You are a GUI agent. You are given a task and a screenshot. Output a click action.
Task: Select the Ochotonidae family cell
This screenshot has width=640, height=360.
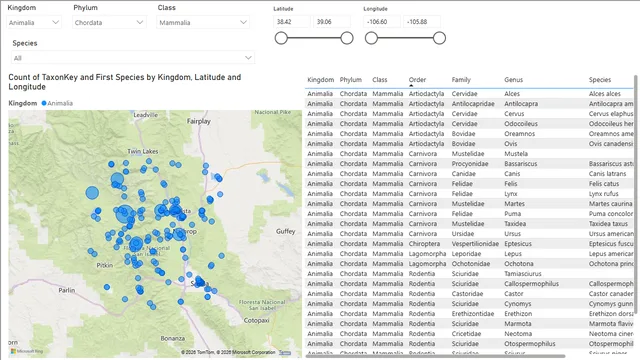click(x=471, y=264)
